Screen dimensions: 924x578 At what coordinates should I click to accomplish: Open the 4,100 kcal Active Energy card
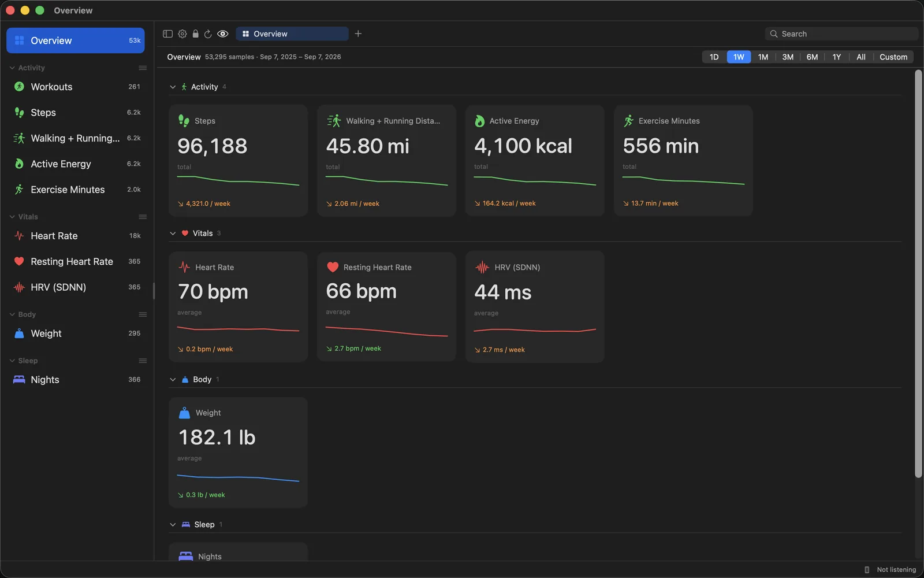535,161
